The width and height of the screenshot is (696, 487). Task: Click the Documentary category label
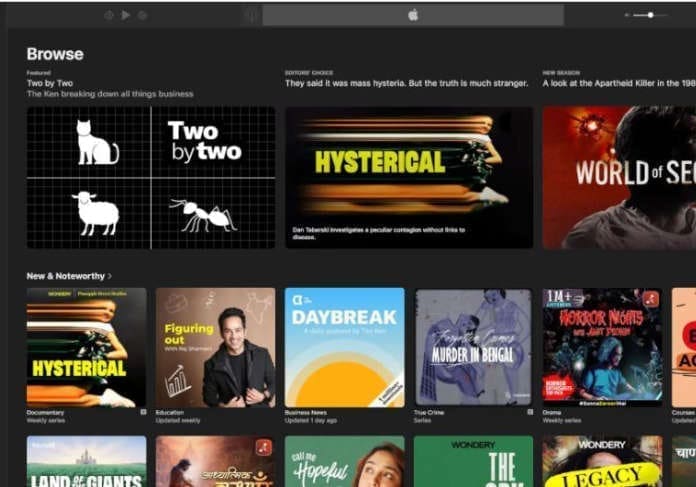[x=45, y=412]
